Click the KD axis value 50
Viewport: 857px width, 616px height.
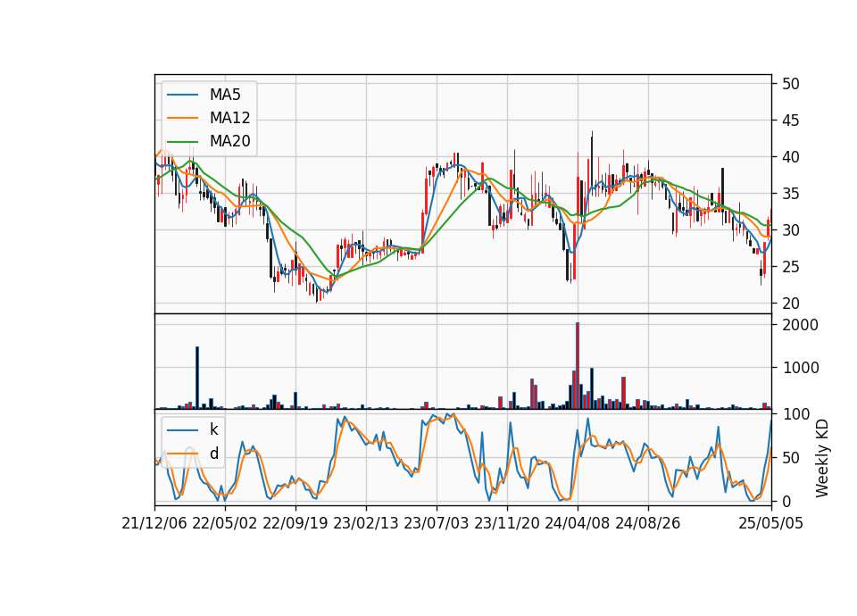pyautogui.click(x=790, y=457)
